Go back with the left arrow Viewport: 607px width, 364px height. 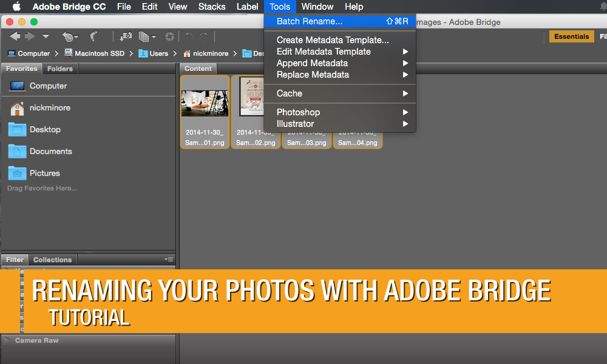coord(15,36)
